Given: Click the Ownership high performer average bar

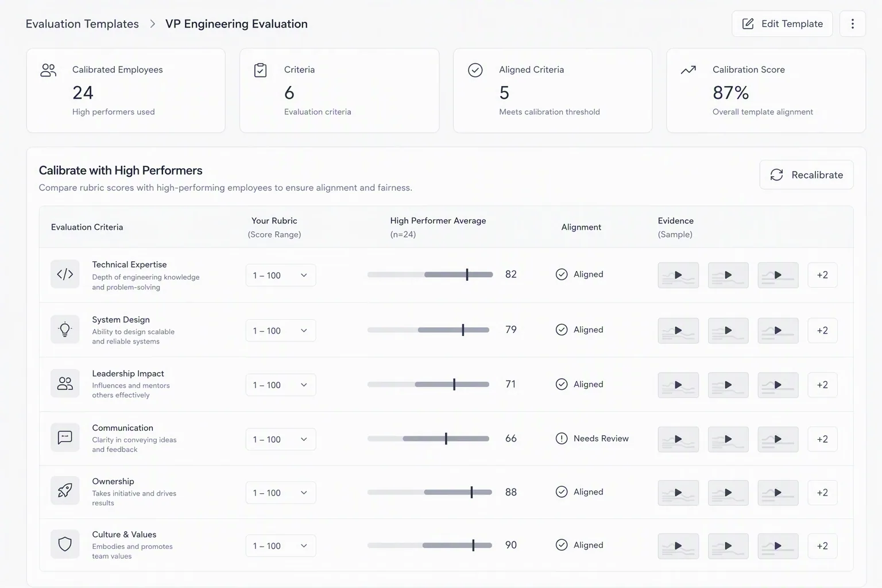Looking at the screenshot, I should pyautogui.click(x=430, y=492).
